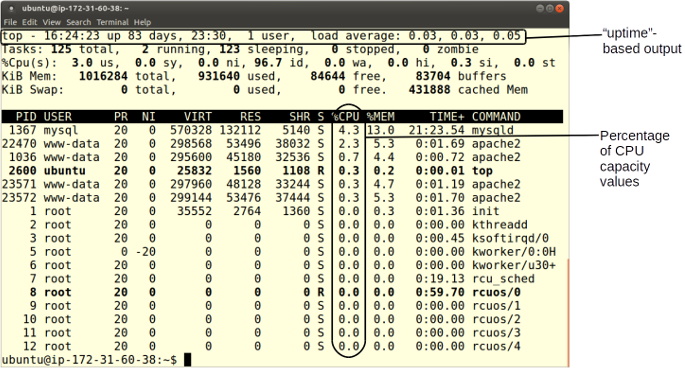Open the Edit menu

tap(30, 22)
